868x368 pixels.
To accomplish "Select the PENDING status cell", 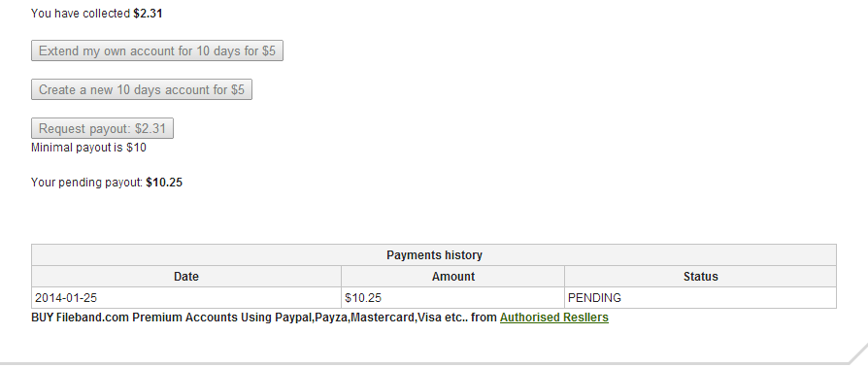I will coord(700,298).
